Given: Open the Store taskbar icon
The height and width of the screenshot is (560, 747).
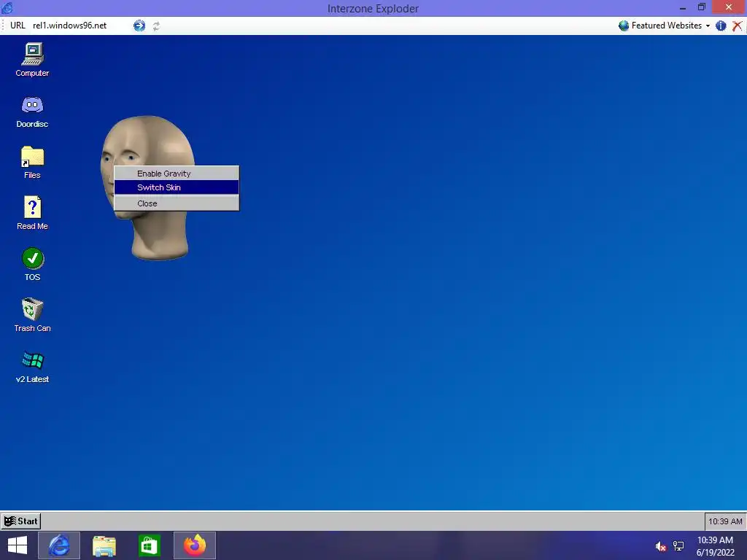Looking at the screenshot, I should click(149, 545).
